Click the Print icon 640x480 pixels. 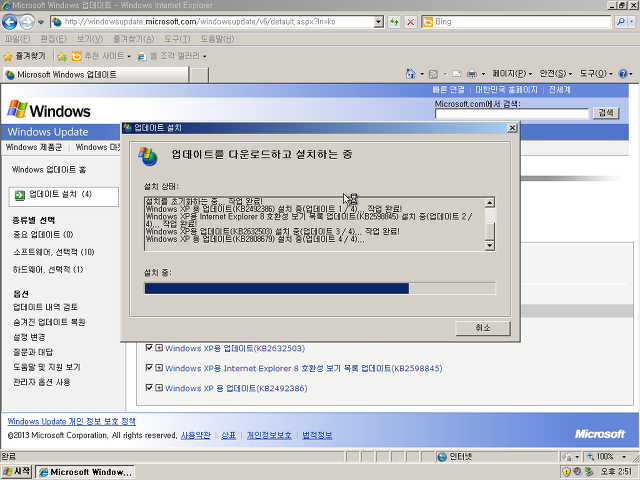[472, 74]
